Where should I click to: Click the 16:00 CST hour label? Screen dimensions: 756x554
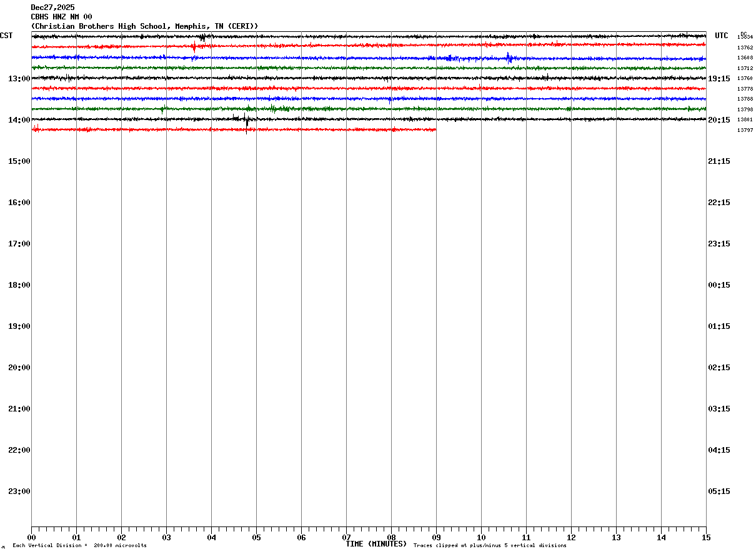(19, 202)
